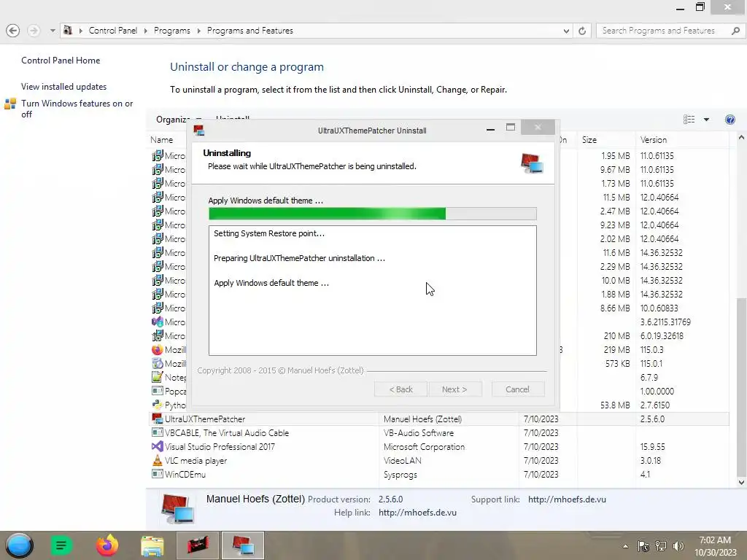747x560 pixels.
Task: Click the search magnifier icon
Action: tap(735, 31)
